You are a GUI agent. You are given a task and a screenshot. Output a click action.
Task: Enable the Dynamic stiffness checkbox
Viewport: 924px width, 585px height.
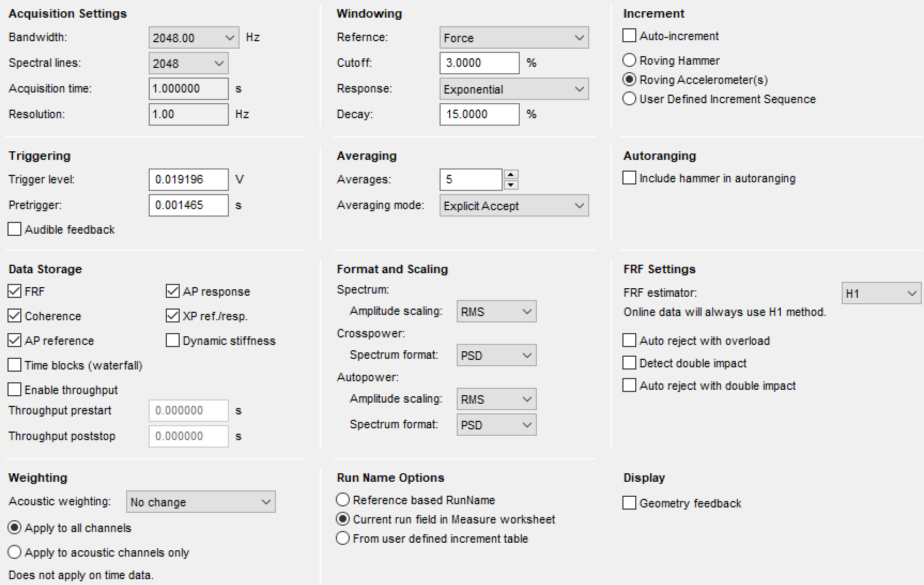(x=172, y=341)
